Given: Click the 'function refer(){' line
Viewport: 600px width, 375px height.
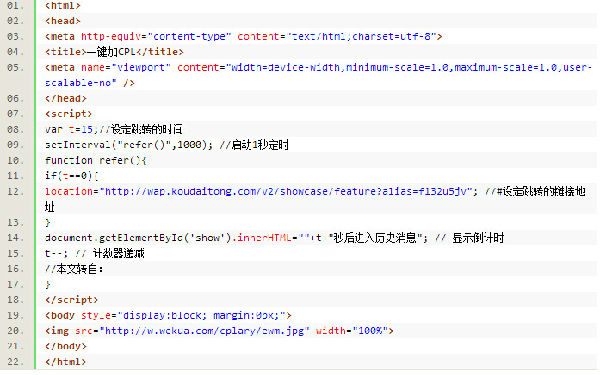Looking at the screenshot, I should (96, 160).
